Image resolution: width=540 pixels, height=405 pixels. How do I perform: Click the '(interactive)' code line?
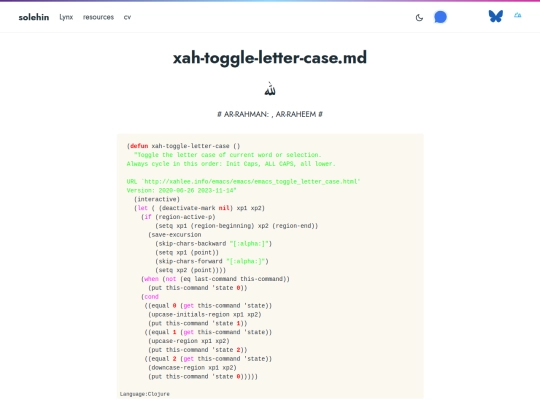tap(157, 199)
